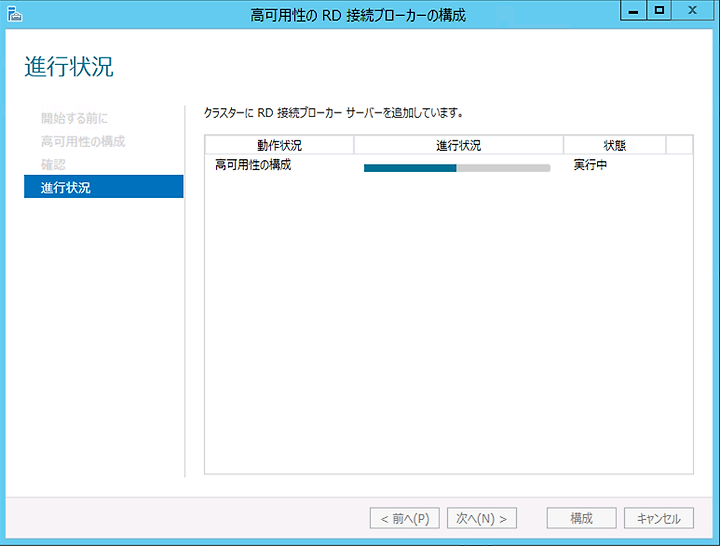Image resolution: width=720 pixels, height=546 pixels.
Task: Select the 高可用性の構成 row in the table
Action: point(449,165)
